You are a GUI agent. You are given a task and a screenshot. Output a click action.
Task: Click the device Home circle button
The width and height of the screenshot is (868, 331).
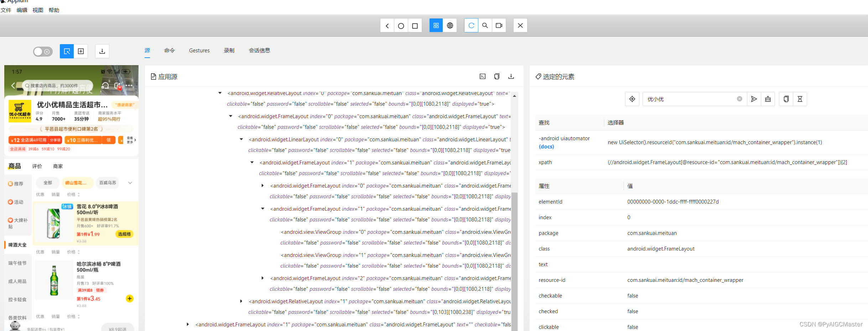[x=401, y=26]
